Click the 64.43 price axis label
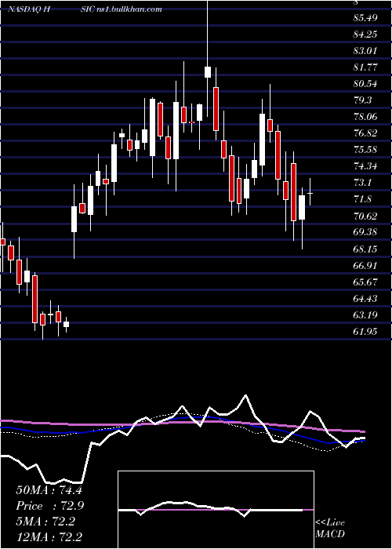The width and height of the screenshot is (392, 549). pos(365,298)
